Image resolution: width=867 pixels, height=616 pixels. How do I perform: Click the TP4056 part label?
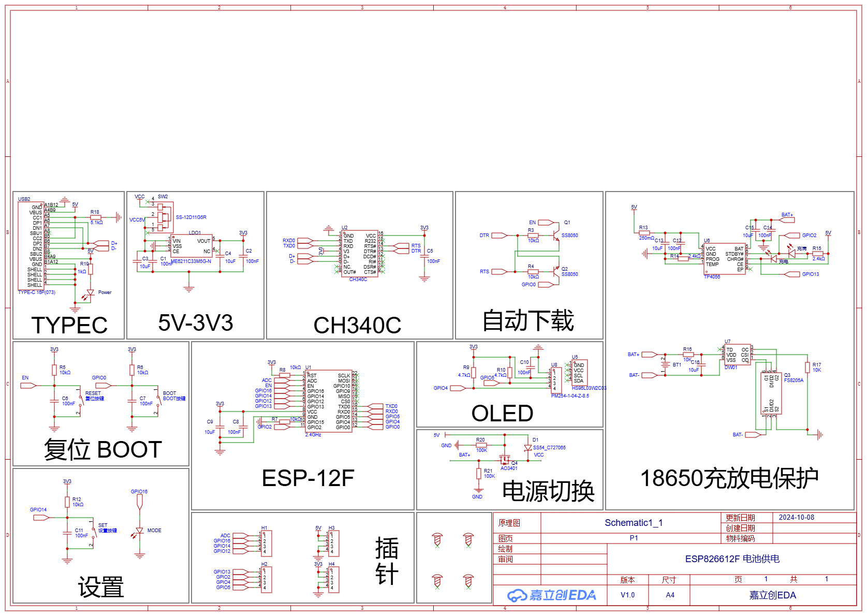point(712,277)
